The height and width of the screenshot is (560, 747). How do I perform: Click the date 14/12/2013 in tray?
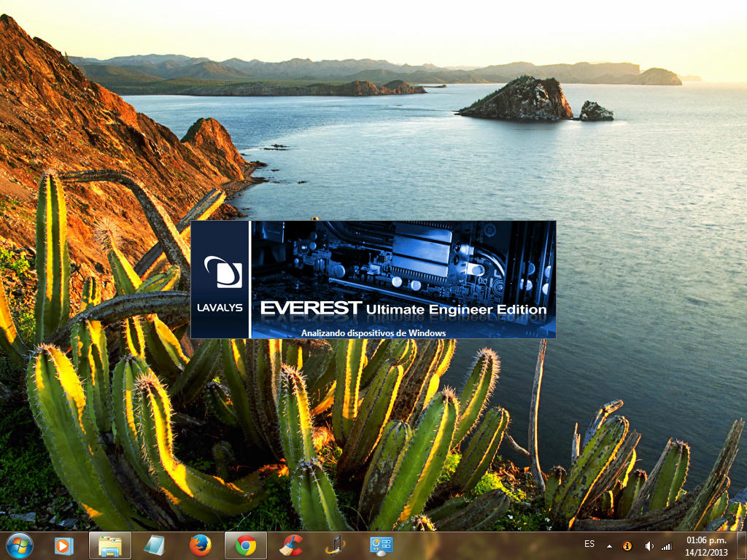705,552
